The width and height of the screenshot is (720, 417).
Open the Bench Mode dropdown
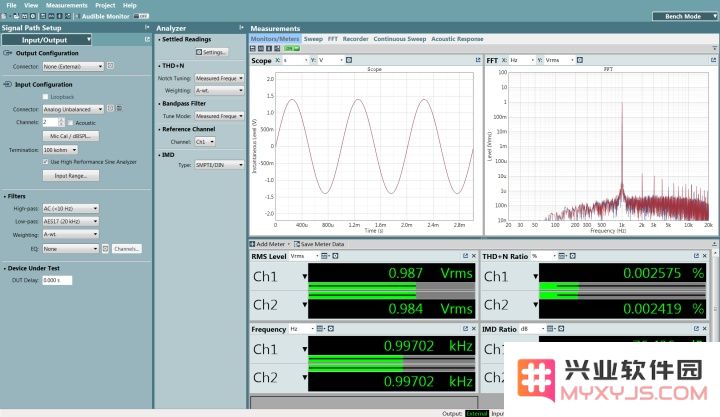click(x=685, y=16)
